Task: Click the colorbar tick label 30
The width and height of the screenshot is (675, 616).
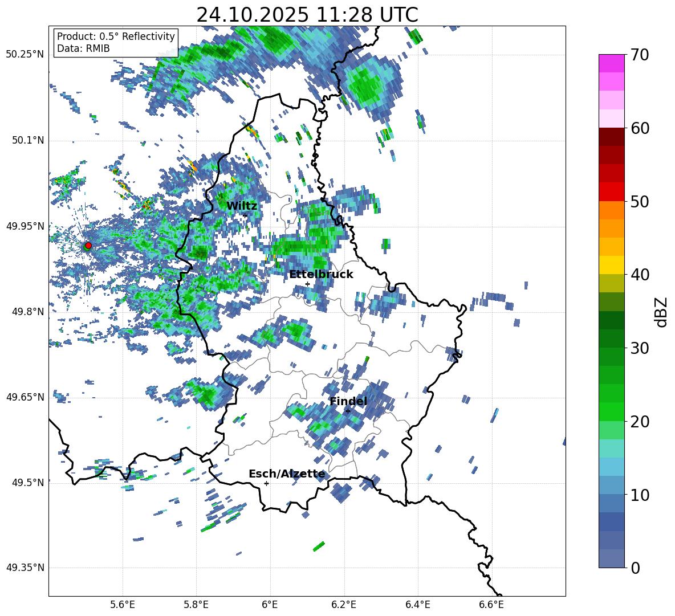Action: [639, 348]
